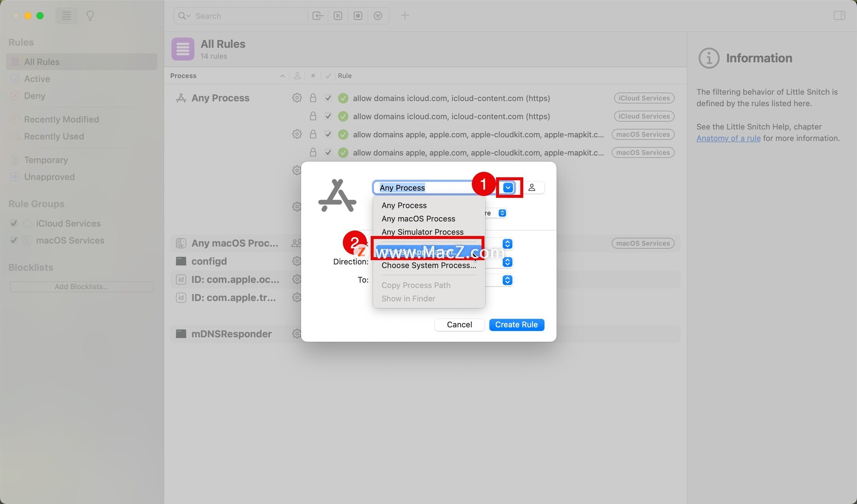The width and height of the screenshot is (857, 504).
Task: Select Active in sidebar
Action: click(x=82, y=79)
